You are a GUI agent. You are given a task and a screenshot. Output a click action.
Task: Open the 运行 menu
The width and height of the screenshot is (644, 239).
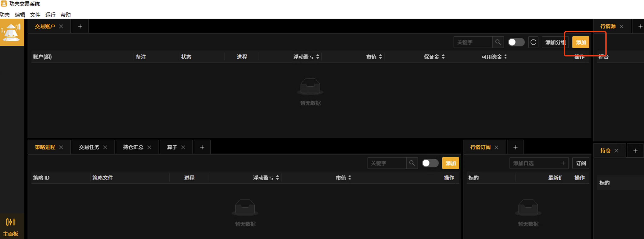point(50,15)
